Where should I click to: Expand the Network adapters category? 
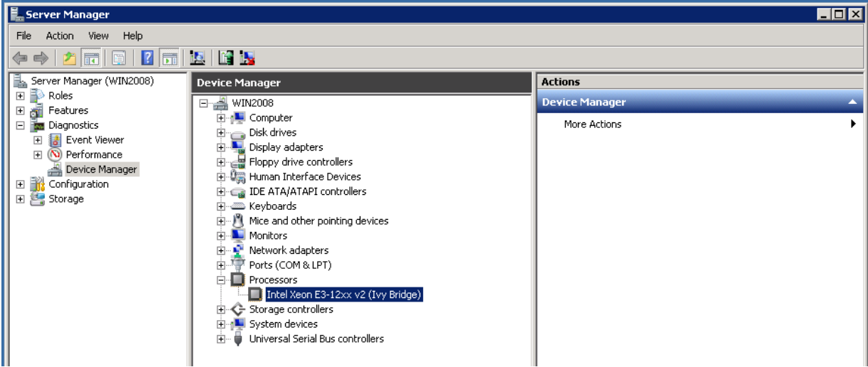point(222,250)
